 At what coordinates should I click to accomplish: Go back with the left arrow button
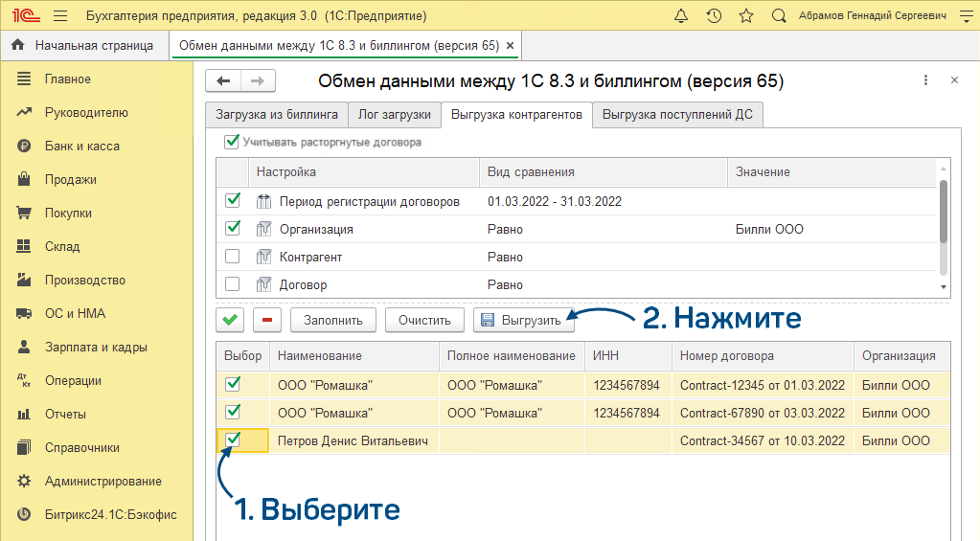pos(223,80)
